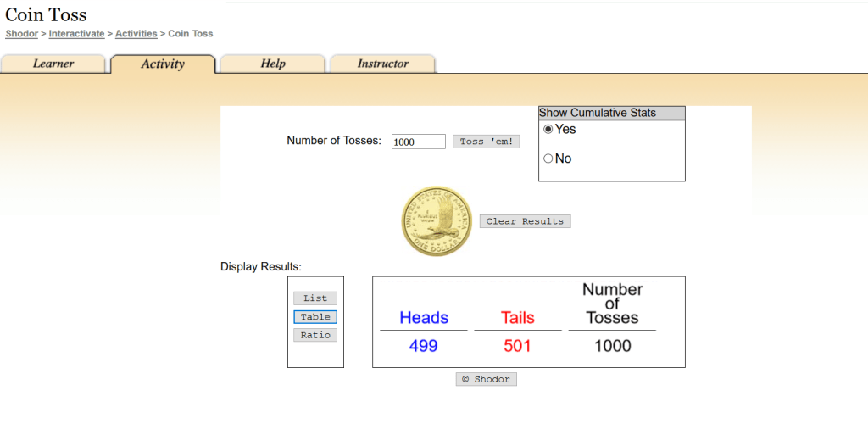Viewport: 868px width, 429px height.
Task: Show results as Ratio
Action: coord(315,335)
